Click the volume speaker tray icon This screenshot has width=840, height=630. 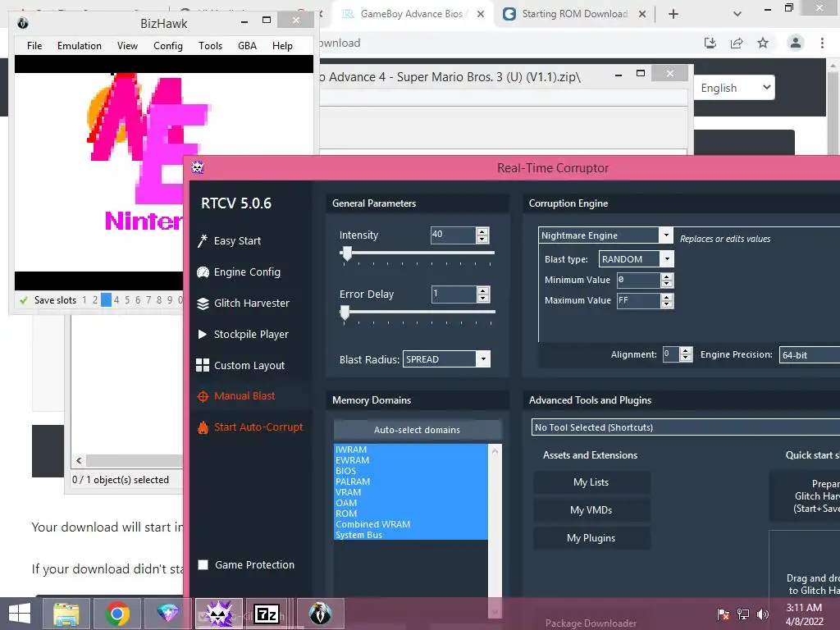(762, 614)
